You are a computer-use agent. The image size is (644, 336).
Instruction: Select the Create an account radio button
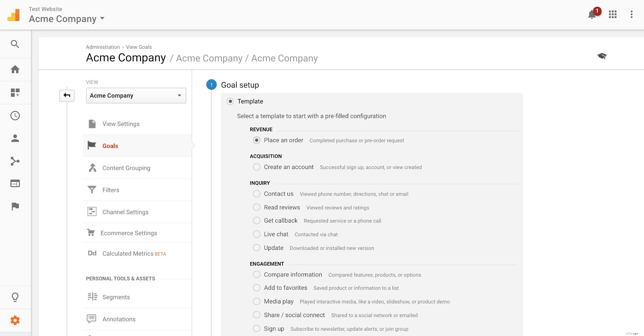coord(256,167)
